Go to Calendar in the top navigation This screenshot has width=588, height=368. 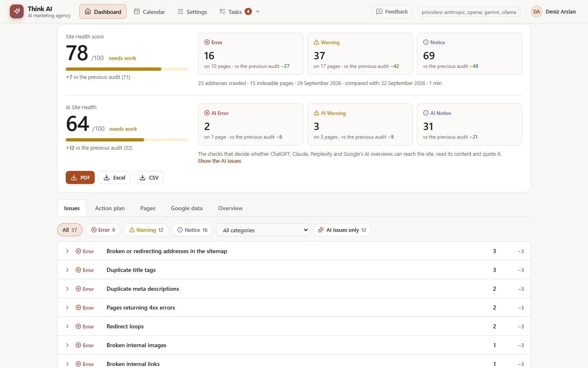coord(149,11)
